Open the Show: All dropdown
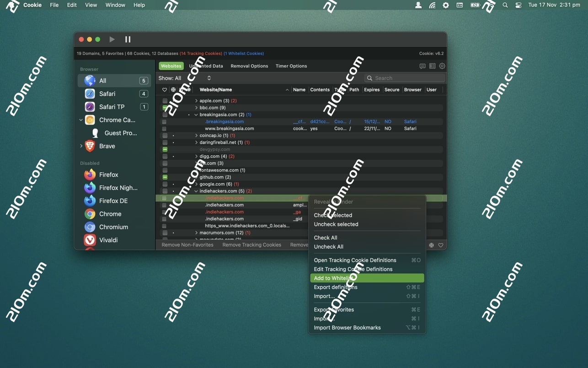588x368 pixels. click(x=185, y=78)
